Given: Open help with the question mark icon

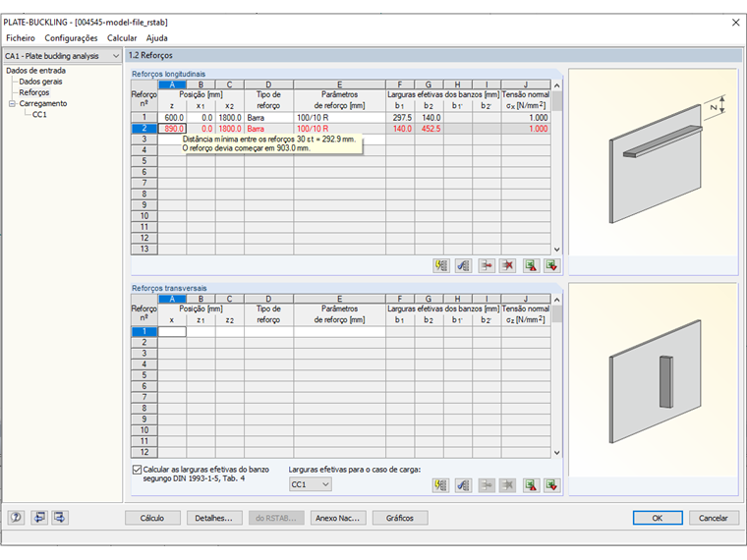Looking at the screenshot, I should pos(16,517).
